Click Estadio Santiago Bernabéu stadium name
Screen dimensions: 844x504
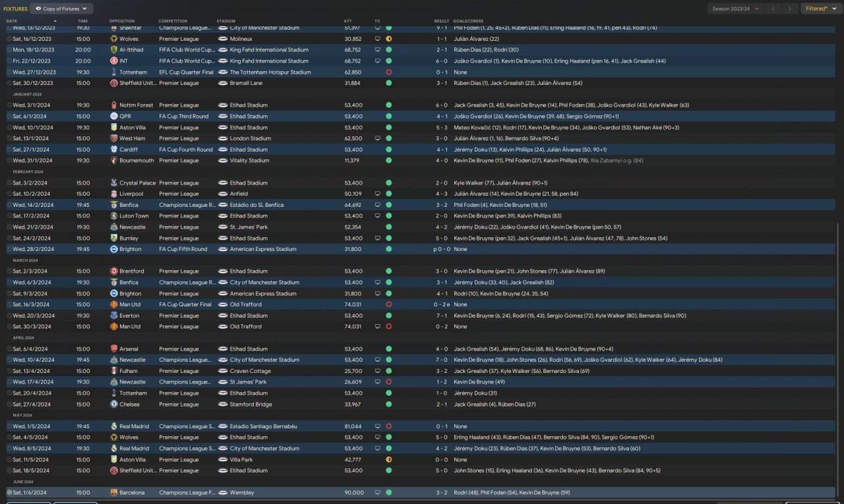pos(264,427)
